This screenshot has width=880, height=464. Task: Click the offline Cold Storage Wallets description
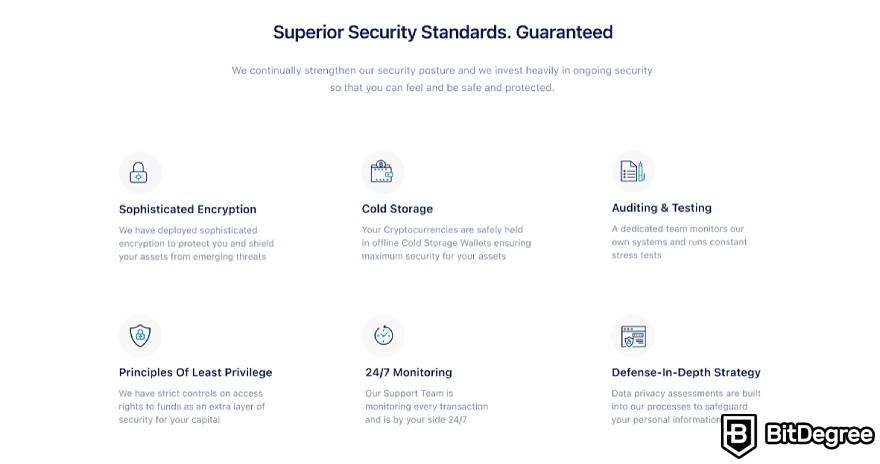click(446, 243)
